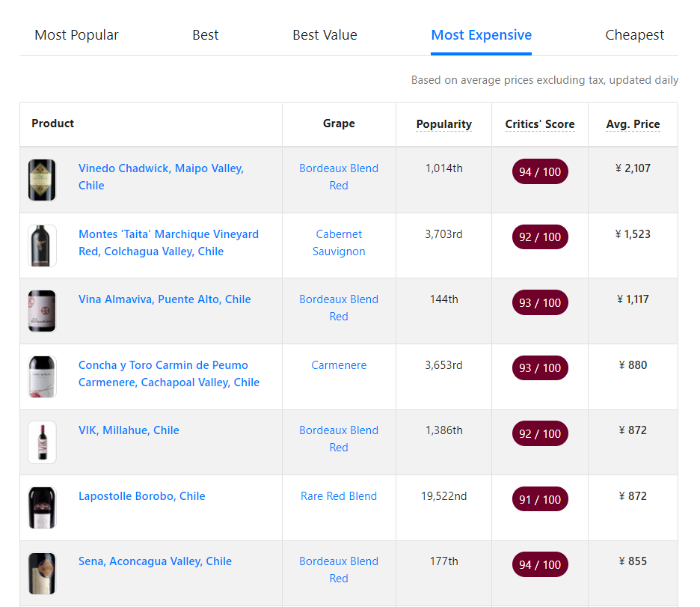Click the Cabernet Sauvignon grape link
The image size is (700, 607).
click(x=339, y=243)
